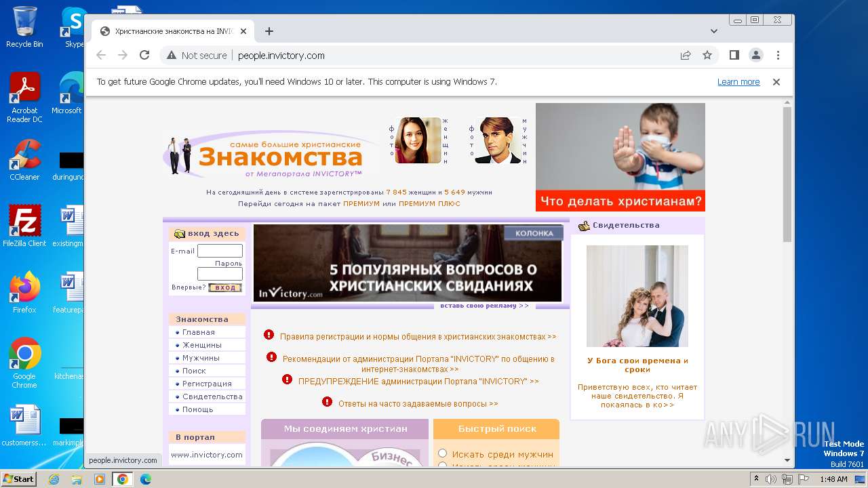
Task: Share this page via share icon
Action: coord(686,56)
